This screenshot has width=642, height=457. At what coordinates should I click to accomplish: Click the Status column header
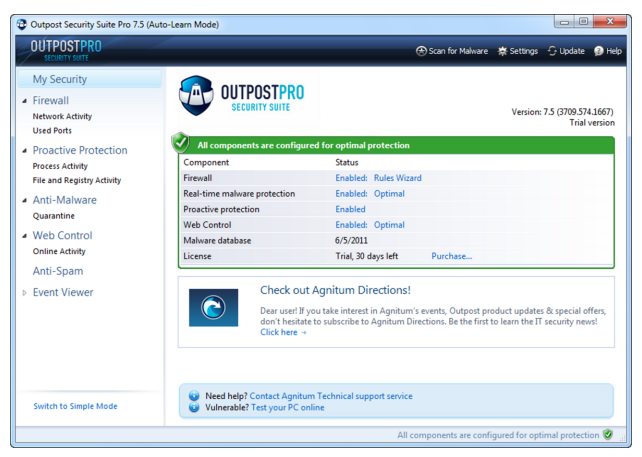(x=347, y=162)
